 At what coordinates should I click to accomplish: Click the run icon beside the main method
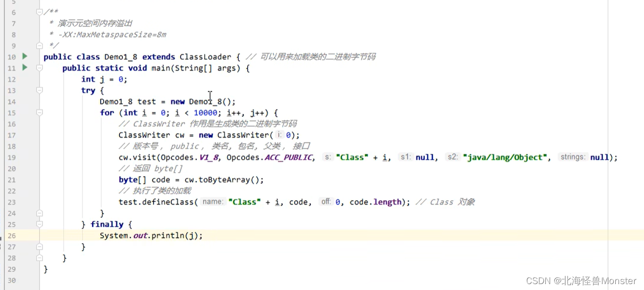pos(25,68)
